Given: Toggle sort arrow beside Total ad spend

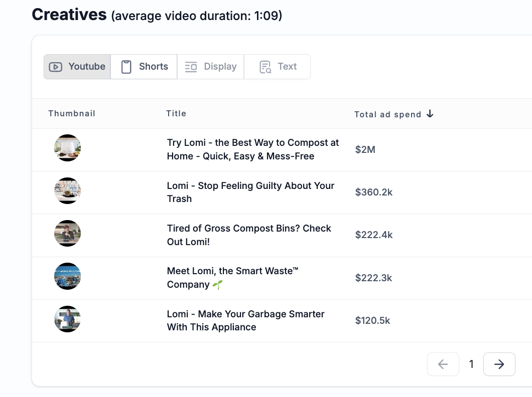Looking at the screenshot, I should coord(430,113).
